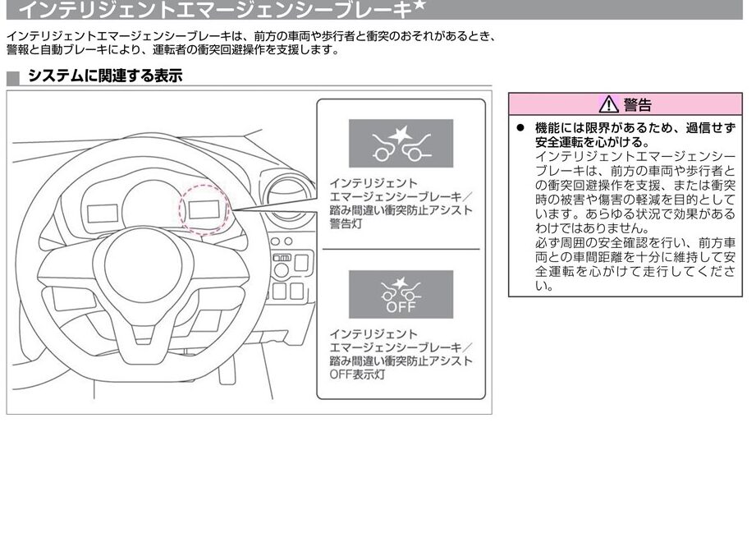Viewport: 756px width, 533px height.
Task: Click the pink dashed circle on the dashboard
Action: pos(203,209)
